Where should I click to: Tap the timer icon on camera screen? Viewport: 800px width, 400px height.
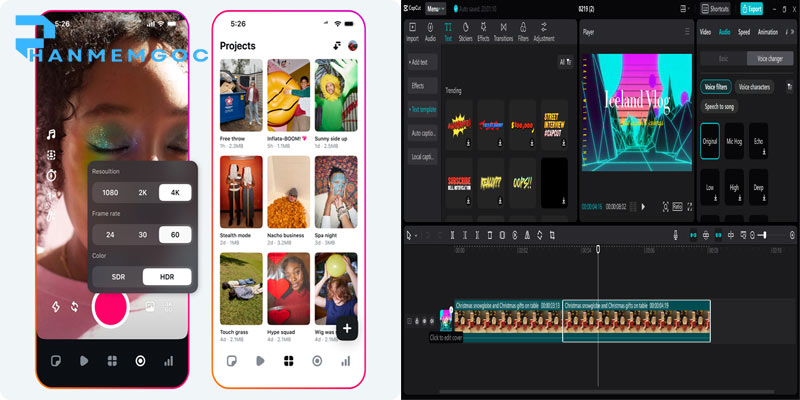[x=51, y=176]
